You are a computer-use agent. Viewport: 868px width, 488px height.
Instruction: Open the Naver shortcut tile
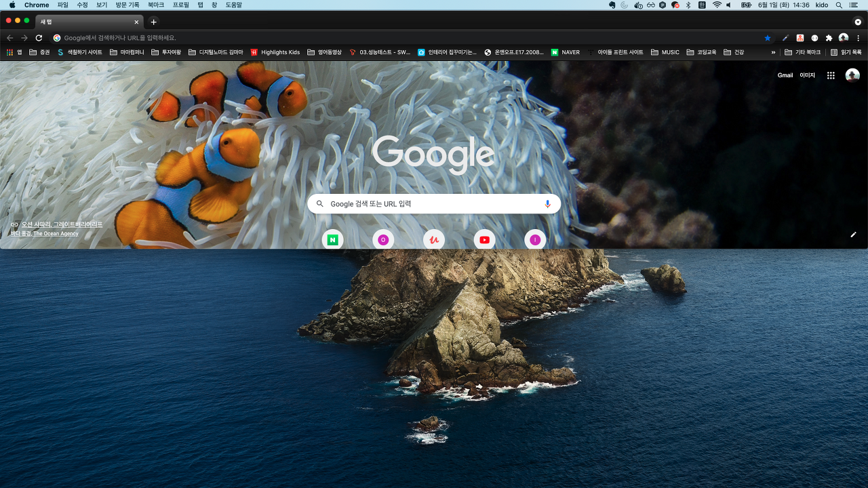coord(332,239)
